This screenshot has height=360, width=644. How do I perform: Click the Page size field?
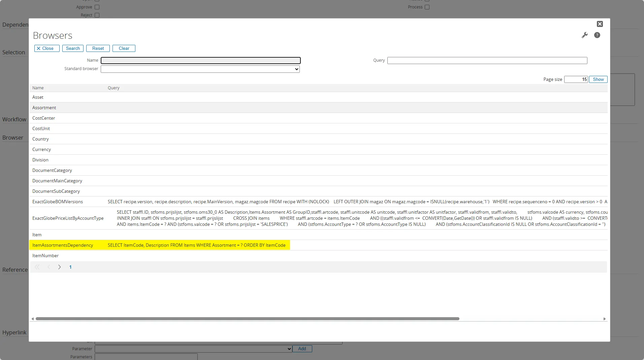[576, 80]
